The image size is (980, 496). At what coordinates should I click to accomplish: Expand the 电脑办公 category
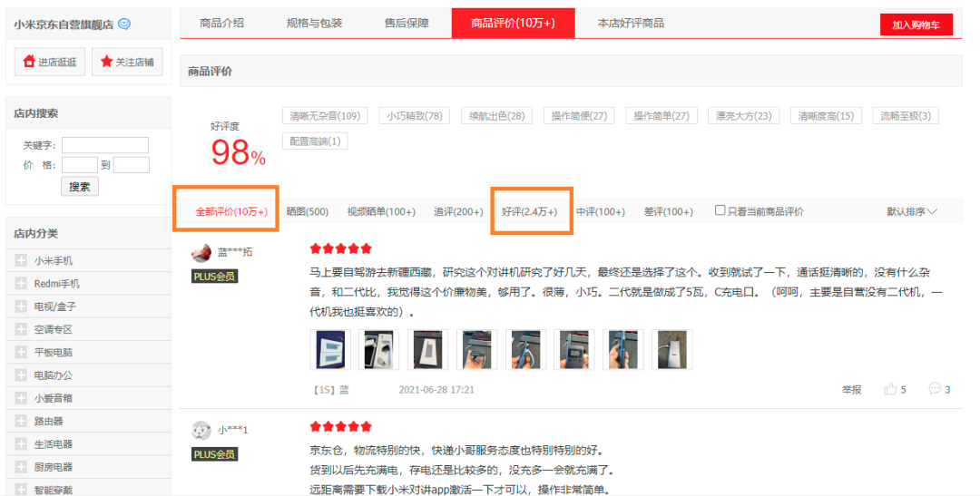(x=21, y=375)
